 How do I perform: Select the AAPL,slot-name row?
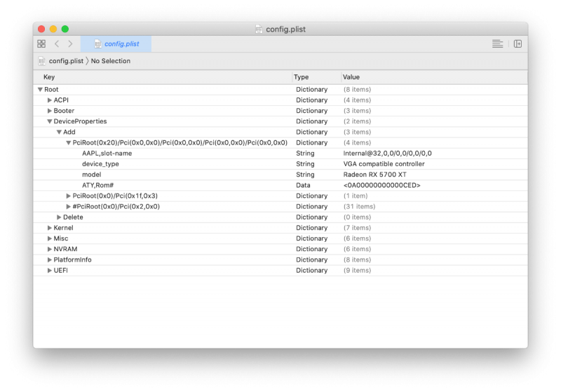107,154
